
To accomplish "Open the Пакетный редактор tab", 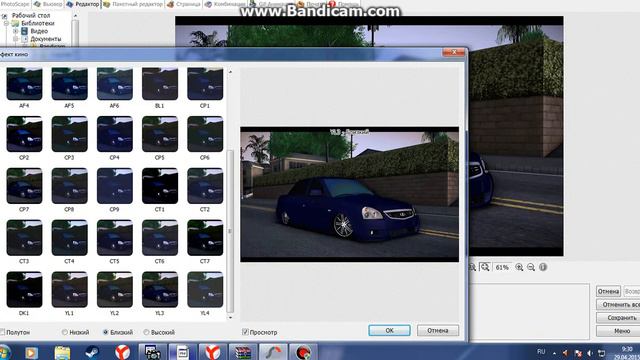I will click(x=133, y=4).
